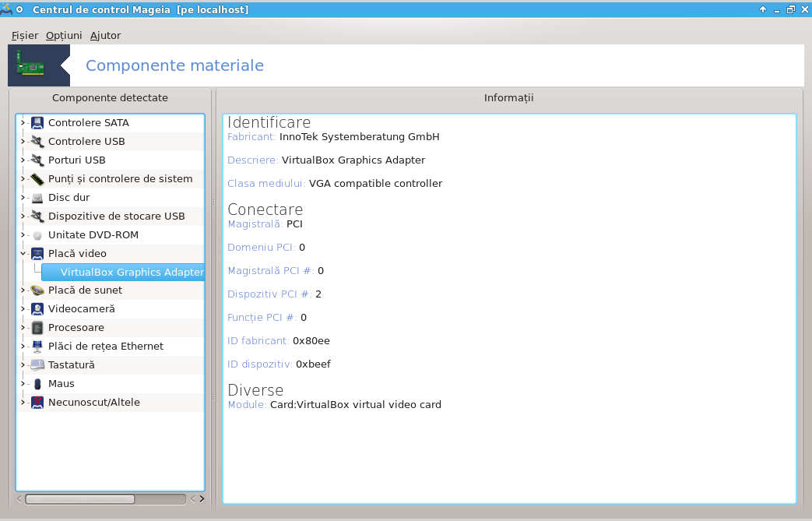
Task: Expand Punți și controlere de sistem node
Action: pos(23,178)
